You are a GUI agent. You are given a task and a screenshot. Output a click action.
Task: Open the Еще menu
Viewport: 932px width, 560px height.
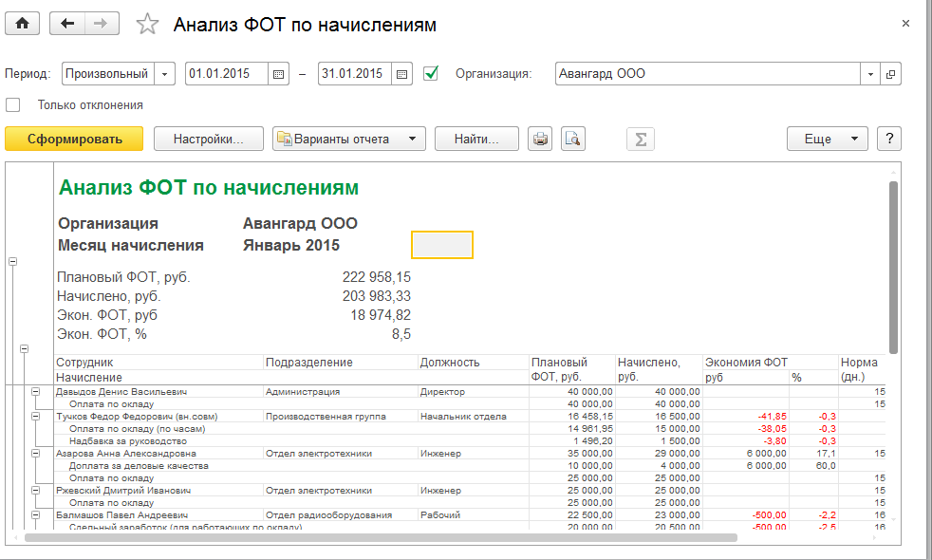coord(828,140)
